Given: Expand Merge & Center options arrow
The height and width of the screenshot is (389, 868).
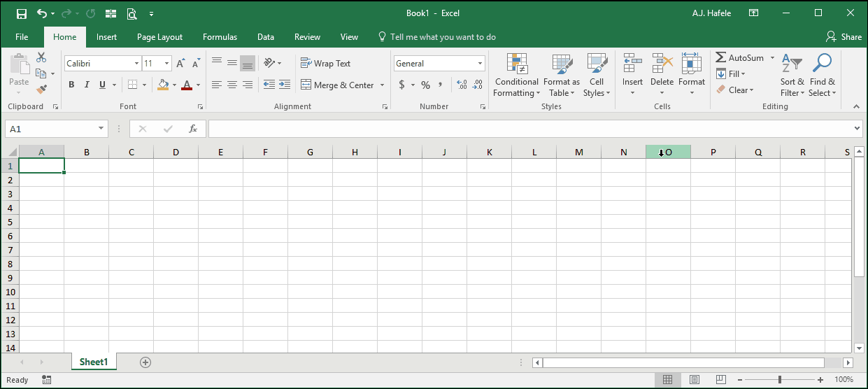Looking at the screenshot, I should (383, 85).
